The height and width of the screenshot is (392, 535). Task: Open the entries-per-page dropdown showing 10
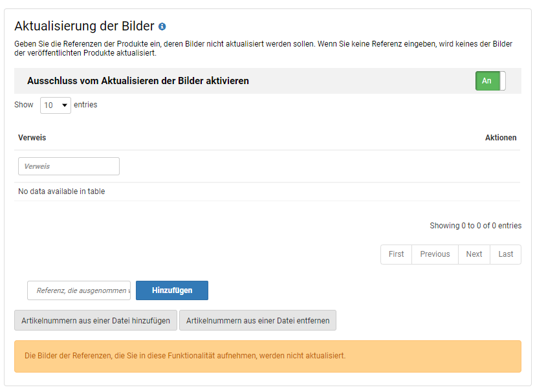pos(55,105)
